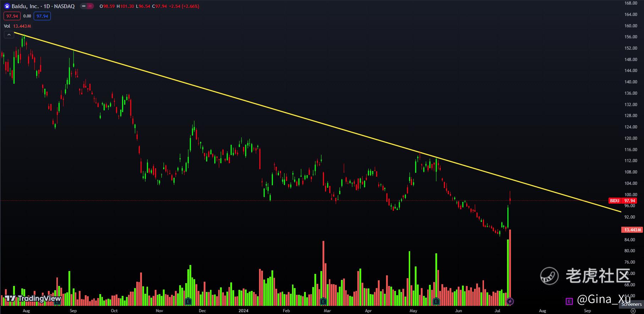The width and height of the screenshot is (644, 314).
Task: Click the 168.00 price axis label
Action: [x=631, y=3]
